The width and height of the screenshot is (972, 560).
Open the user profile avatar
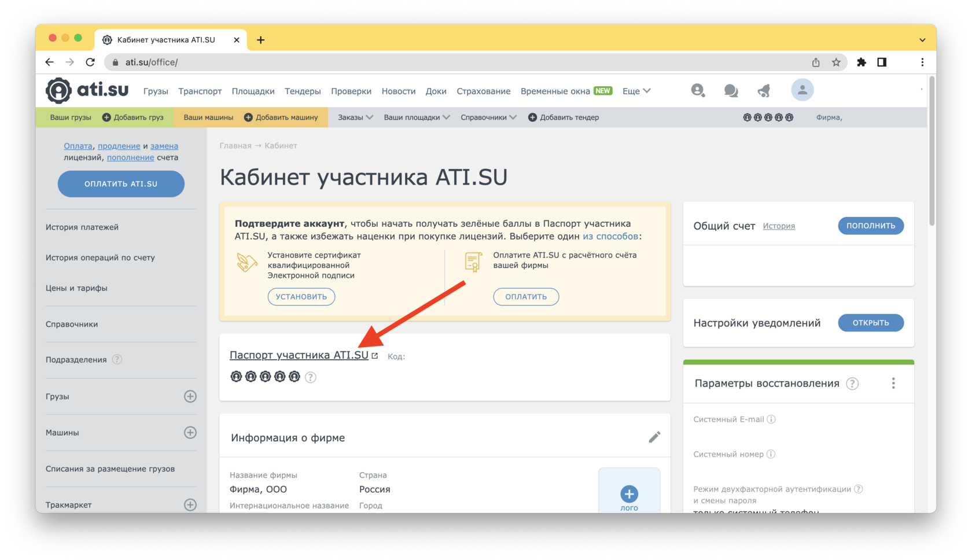[x=802, y=90]
